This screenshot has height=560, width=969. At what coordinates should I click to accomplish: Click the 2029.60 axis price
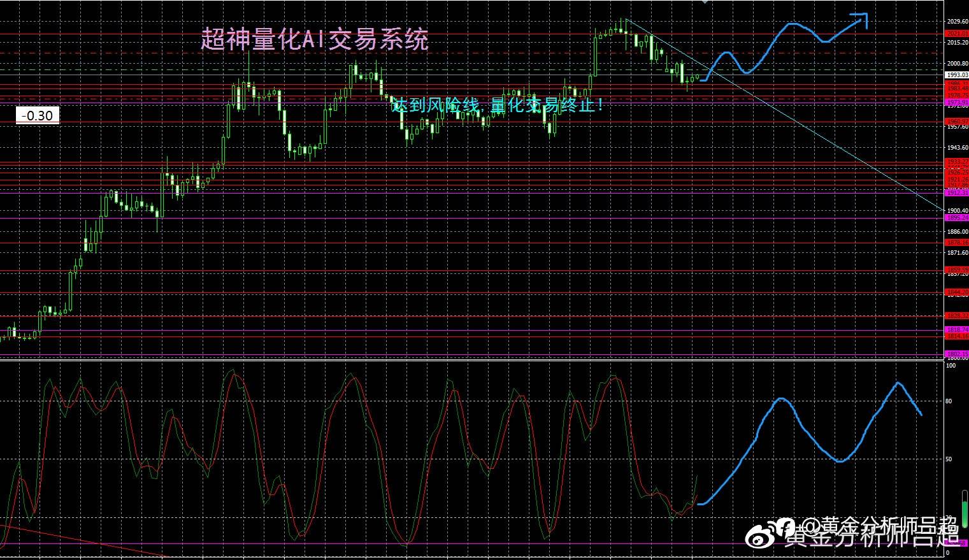pyautogui.click(x=958, y=22)
